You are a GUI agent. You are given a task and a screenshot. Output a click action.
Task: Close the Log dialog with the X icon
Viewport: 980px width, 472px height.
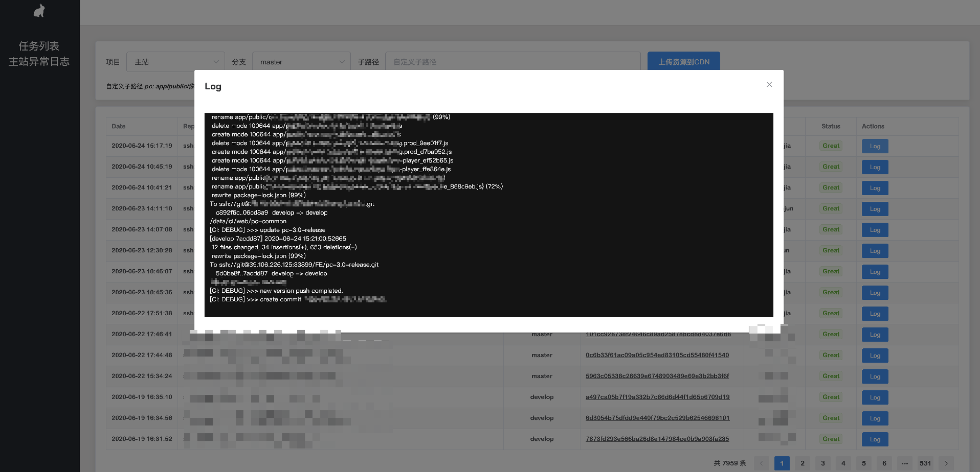point(769,84)
